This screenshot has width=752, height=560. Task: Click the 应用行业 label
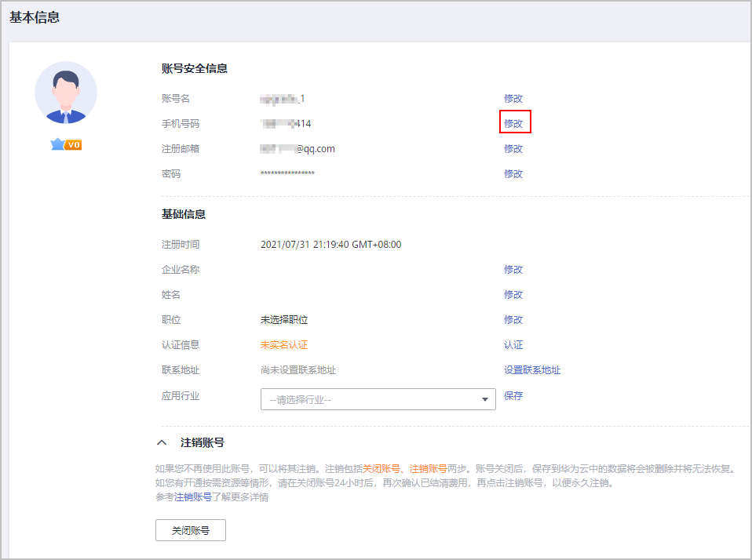181,396
